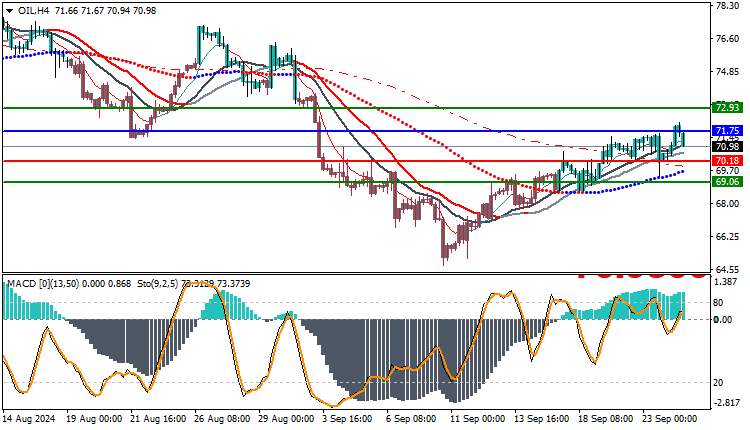The image size is (750, 430).
Task: Click the 66.25 price scale value
Action: pos(728,237)
